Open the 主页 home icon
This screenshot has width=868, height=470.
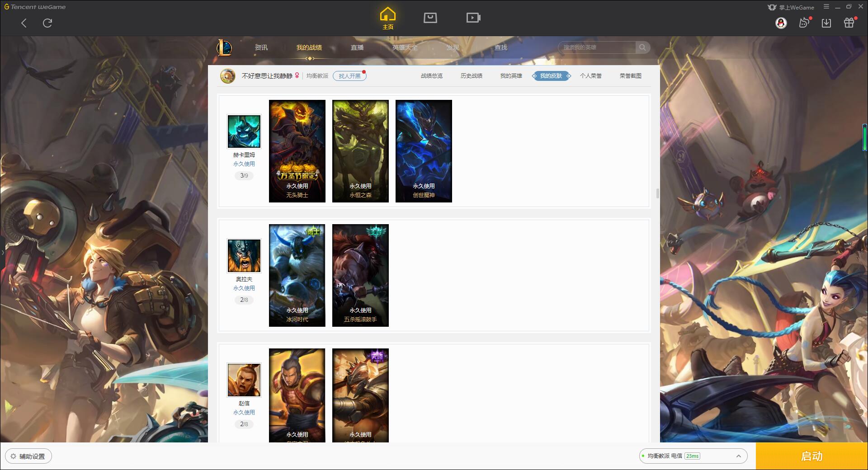click(x=388, y=19)
